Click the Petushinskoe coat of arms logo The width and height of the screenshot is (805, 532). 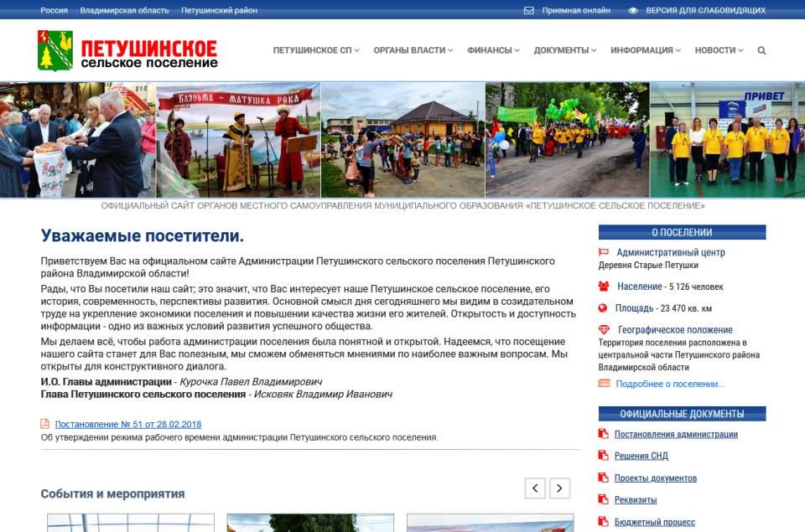(55, 50)
